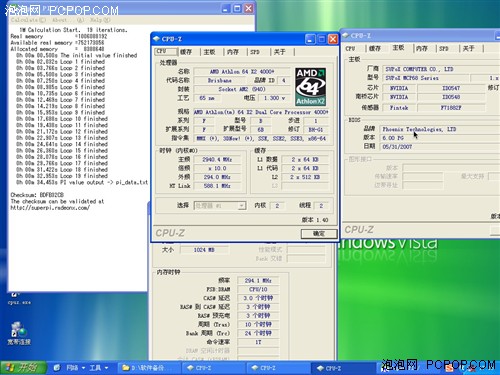Click the manufacturer field SUPoX COMPUTER CO., LTD
The height and width of the screenshot is (375, 500).
(441, 69)
